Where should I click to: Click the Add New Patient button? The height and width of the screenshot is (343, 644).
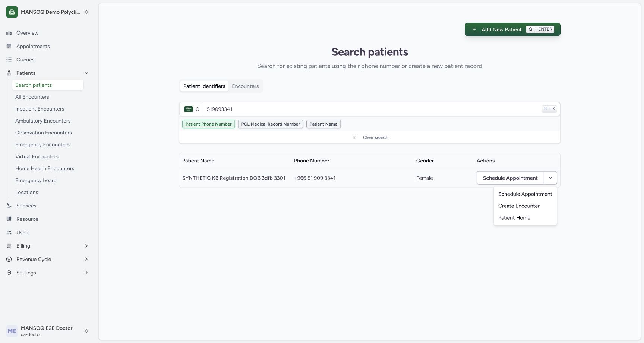pyautogui.click(x=512, y=29)
